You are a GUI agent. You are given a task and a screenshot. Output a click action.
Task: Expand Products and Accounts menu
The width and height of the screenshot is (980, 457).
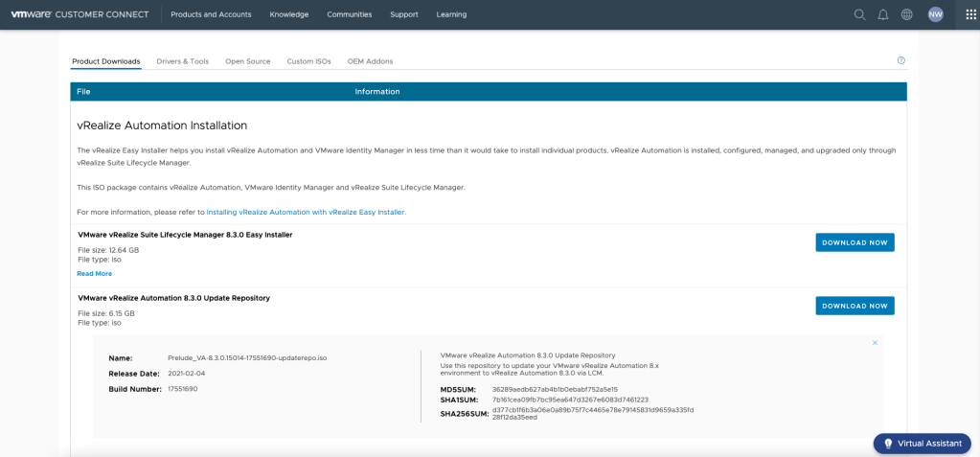[x=211, y=14]
